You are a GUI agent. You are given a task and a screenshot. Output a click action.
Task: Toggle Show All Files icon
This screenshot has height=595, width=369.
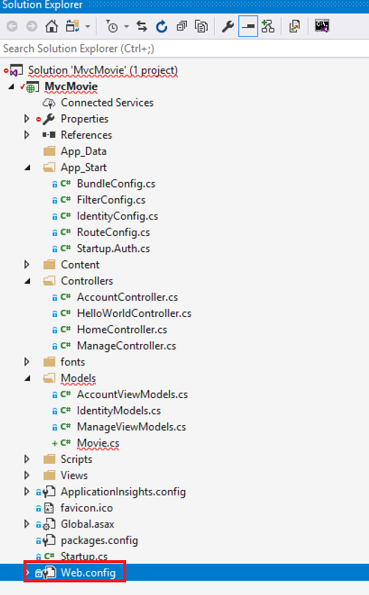click(x=201, y=26)
